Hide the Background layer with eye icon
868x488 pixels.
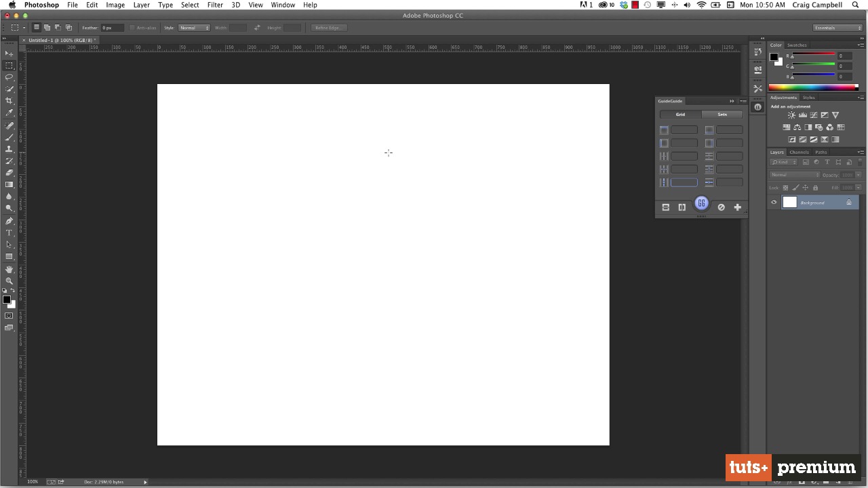774,202
